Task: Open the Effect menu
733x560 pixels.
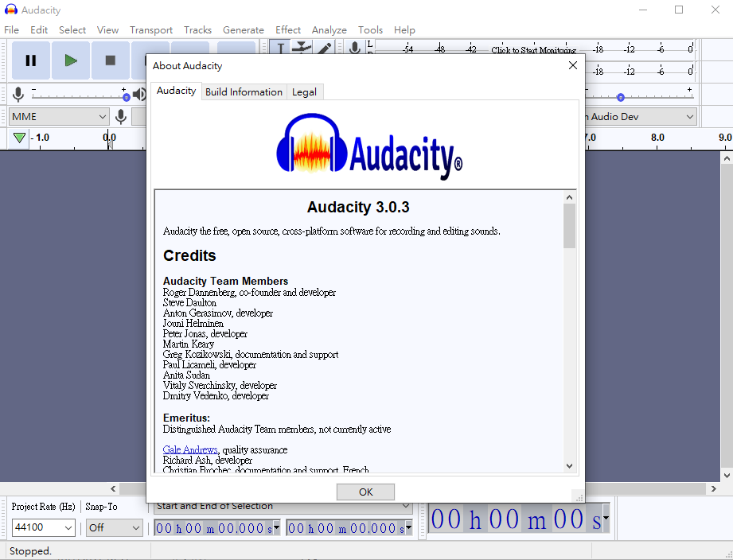Action: pos(288,29)
